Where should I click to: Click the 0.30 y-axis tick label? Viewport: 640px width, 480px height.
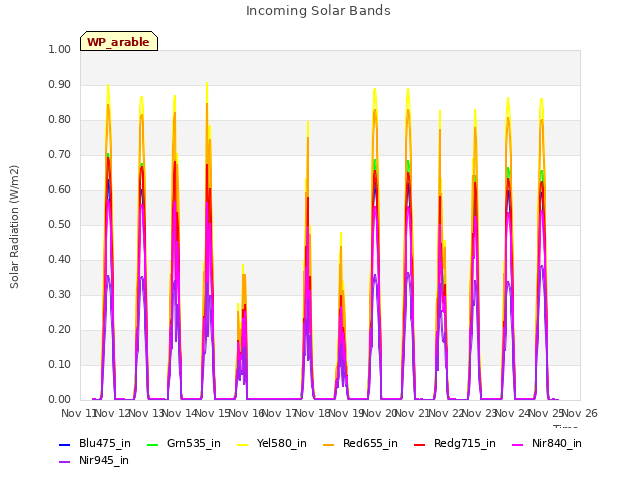(60, 295)
